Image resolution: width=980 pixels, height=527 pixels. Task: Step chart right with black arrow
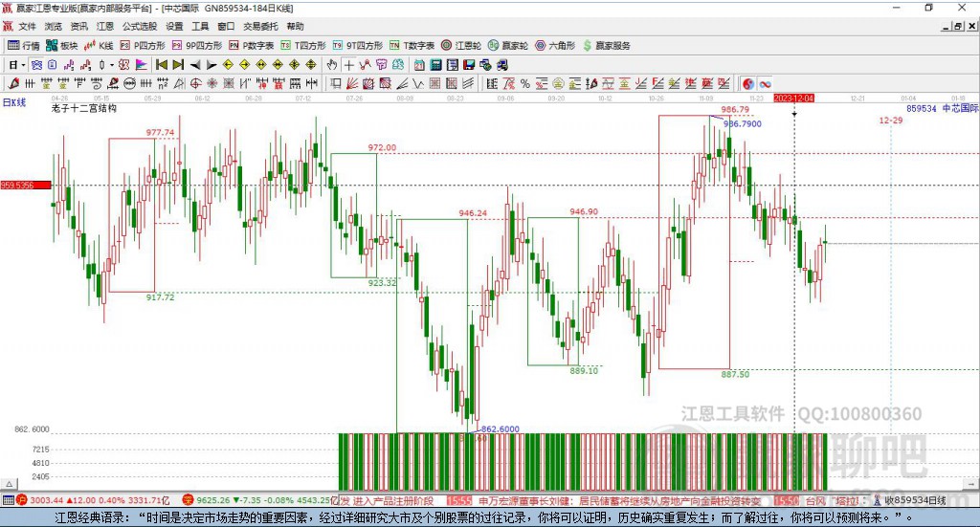click(x=212, y=65)
